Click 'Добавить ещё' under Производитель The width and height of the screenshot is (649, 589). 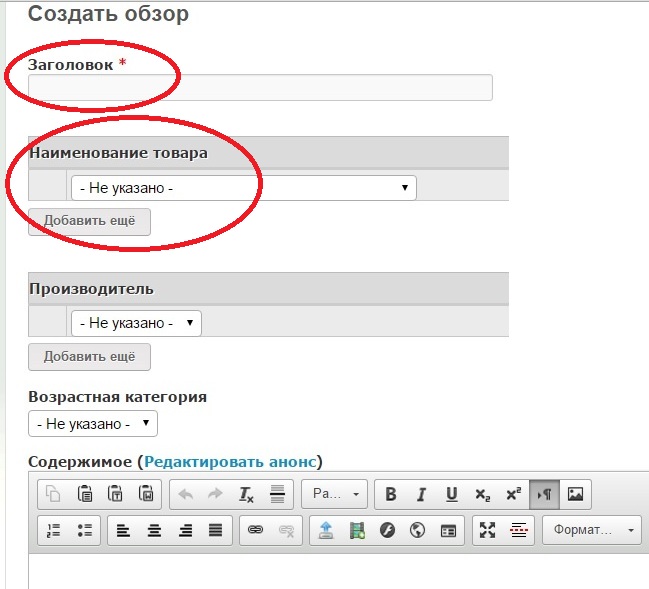[89, 356]
